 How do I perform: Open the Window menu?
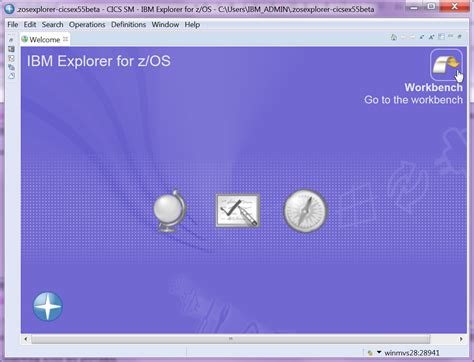pyautogui.click(x=165, y=25)
